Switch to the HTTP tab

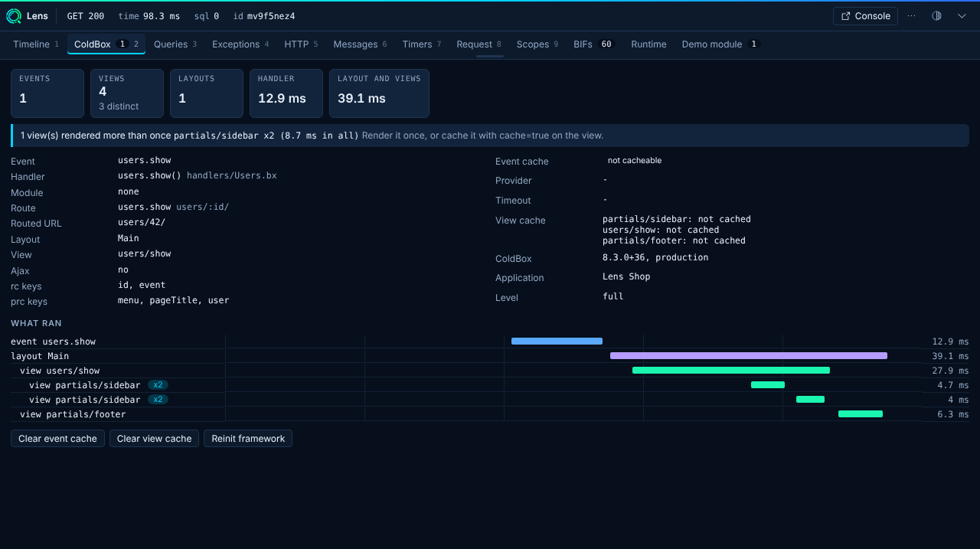[301, 44]
